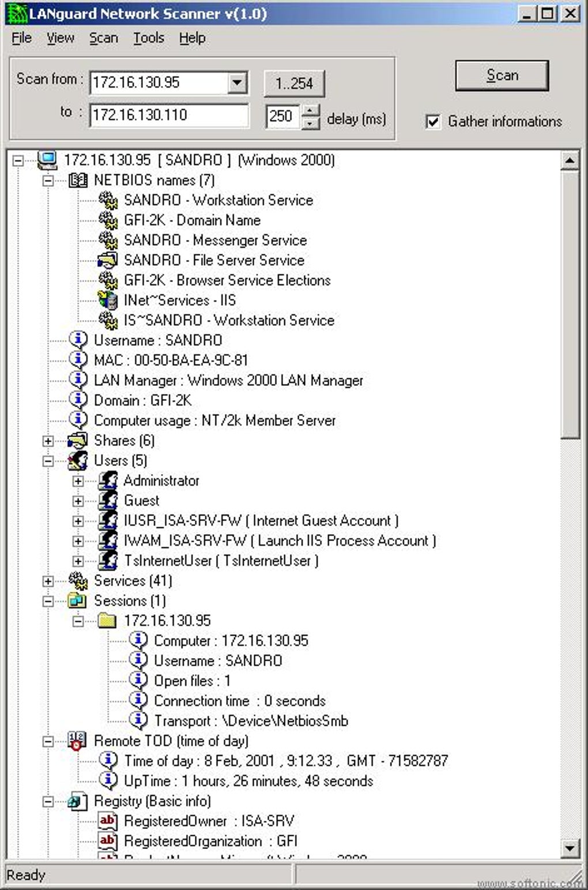This screenshot has width=588, height=890.
Task: Increase the delay with the up arrow
Action: [x=310, y=110]
